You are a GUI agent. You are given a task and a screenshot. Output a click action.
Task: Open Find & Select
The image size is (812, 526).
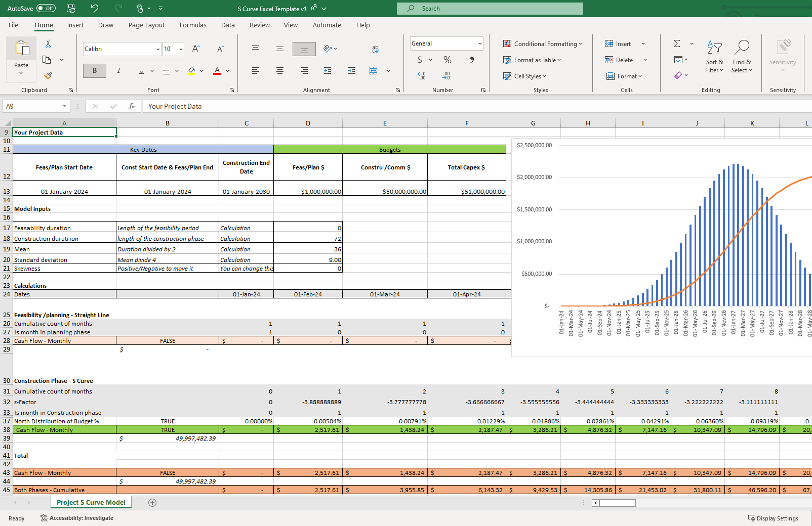point(742,57)
